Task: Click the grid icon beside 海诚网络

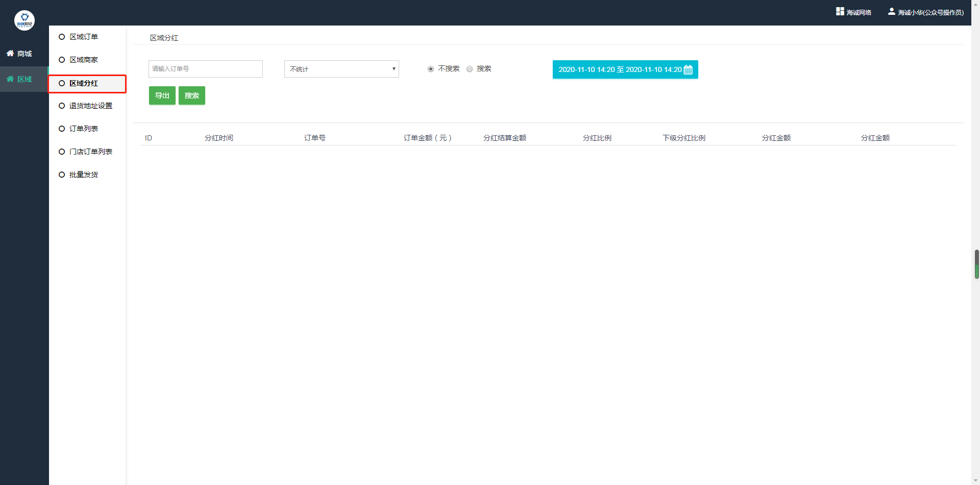Action: click(x=840, y=11)
